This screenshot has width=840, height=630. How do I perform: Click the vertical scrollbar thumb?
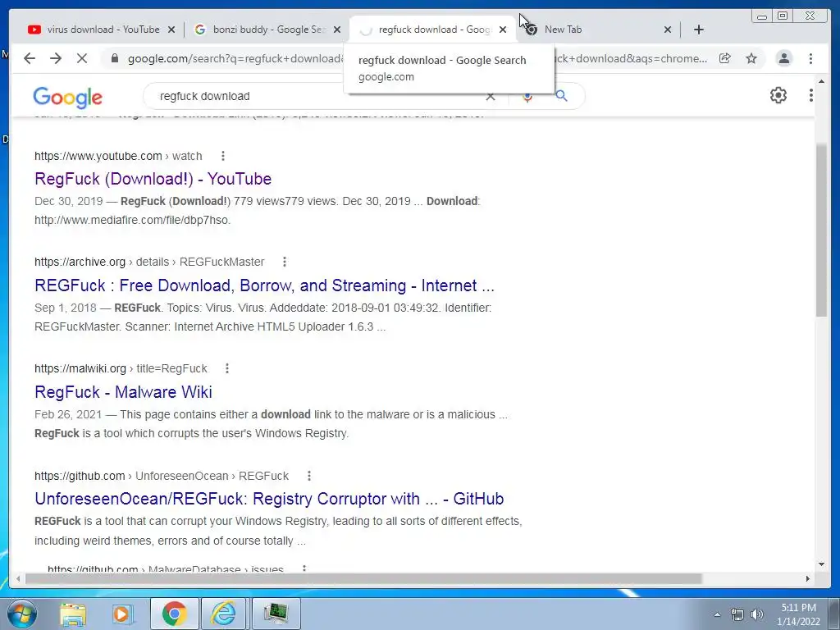(821, 231)
